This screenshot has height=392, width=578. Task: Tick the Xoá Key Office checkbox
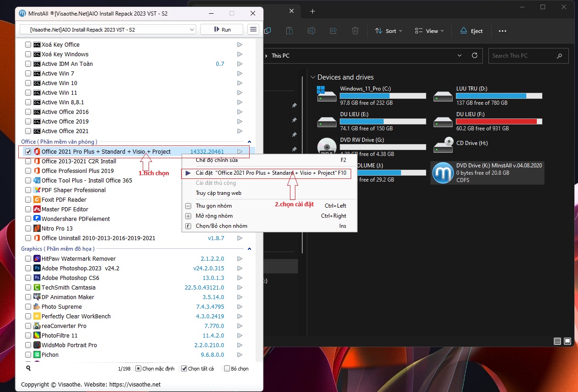coord(28,45)
